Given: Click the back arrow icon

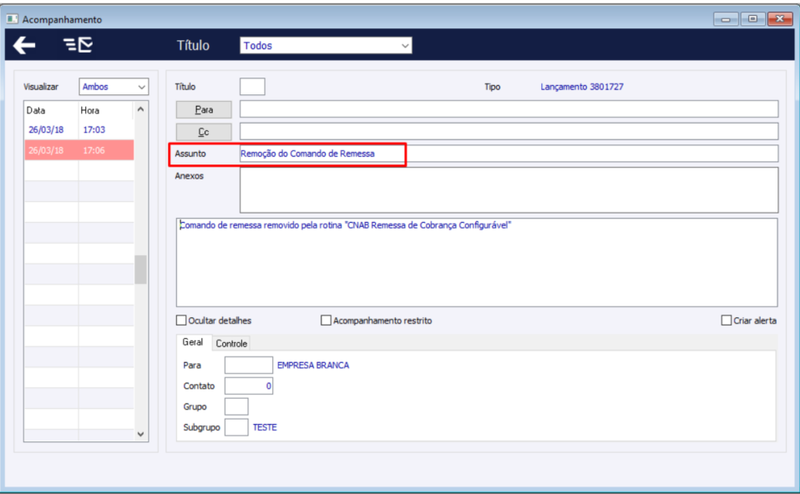Looking at the screenshot, I should coord(24,45).
